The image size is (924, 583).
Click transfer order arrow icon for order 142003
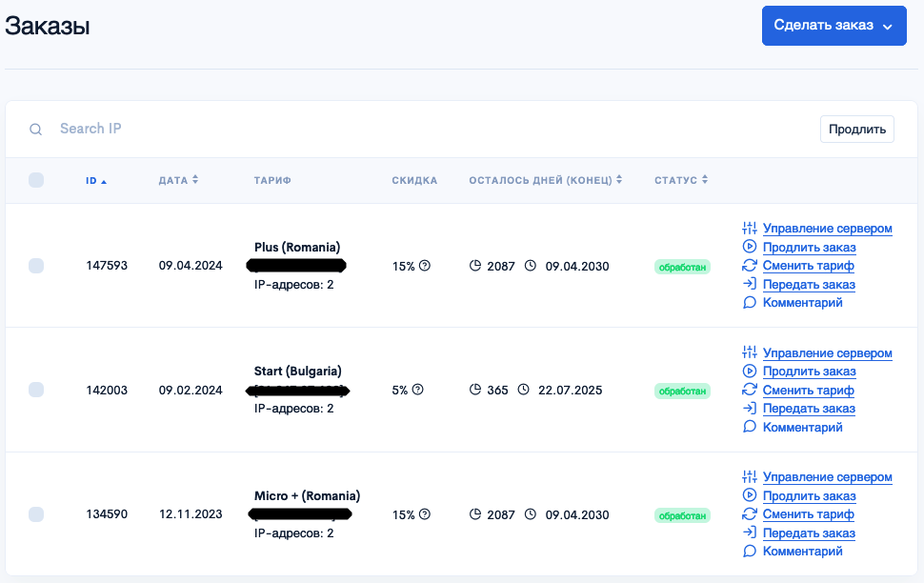pyautogui.click(x=749, y=408)
